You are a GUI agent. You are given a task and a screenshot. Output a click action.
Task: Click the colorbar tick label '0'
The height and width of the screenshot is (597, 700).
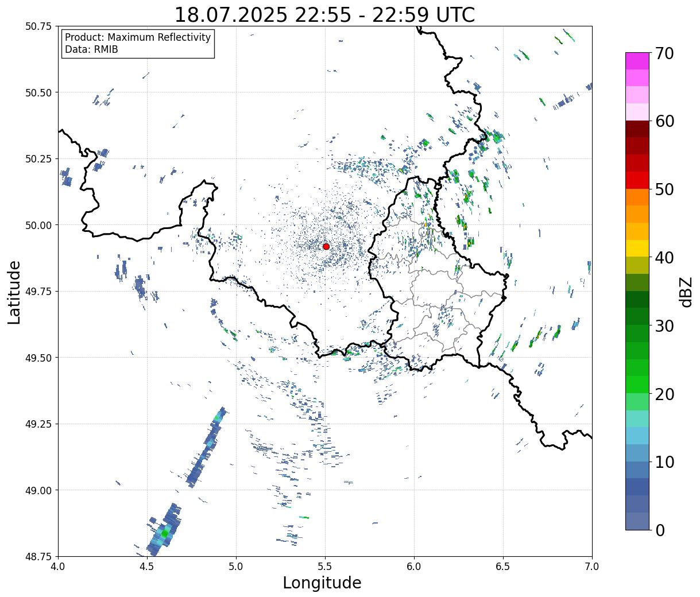(659, 530)
